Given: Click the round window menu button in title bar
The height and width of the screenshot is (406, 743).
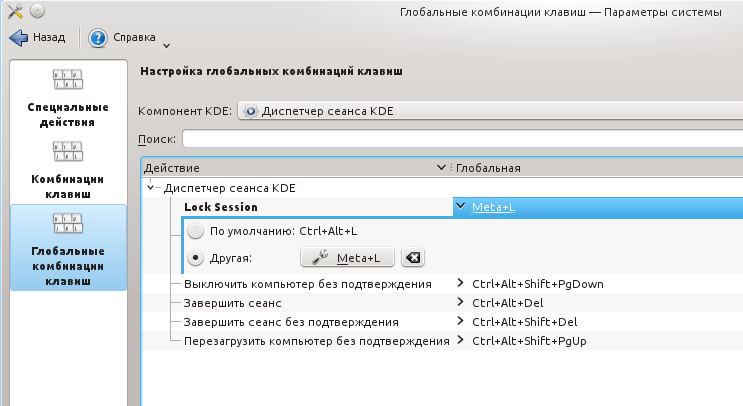Looking at the screenshot, I should 37,11.
